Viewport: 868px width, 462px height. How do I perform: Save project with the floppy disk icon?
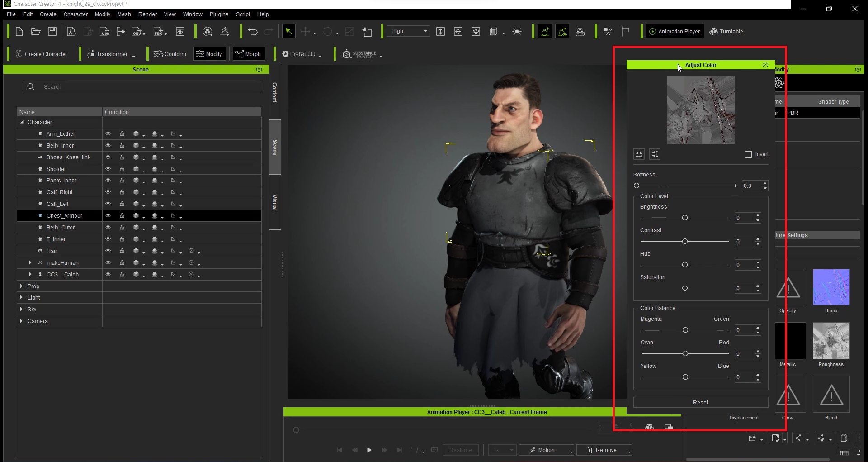point(52,32)
